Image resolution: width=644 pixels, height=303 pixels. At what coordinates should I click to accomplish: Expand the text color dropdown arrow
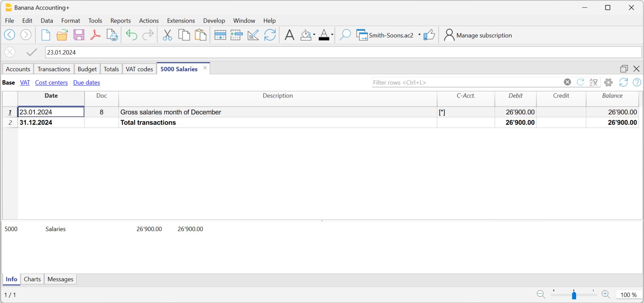[x=332, y=35]
